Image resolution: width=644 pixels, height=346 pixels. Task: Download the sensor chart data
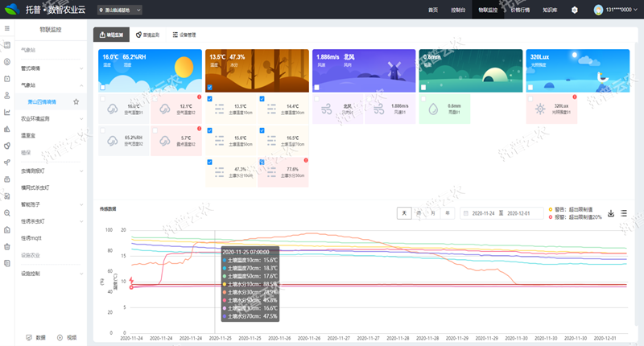pyautogui.click(x=611, y=213)
